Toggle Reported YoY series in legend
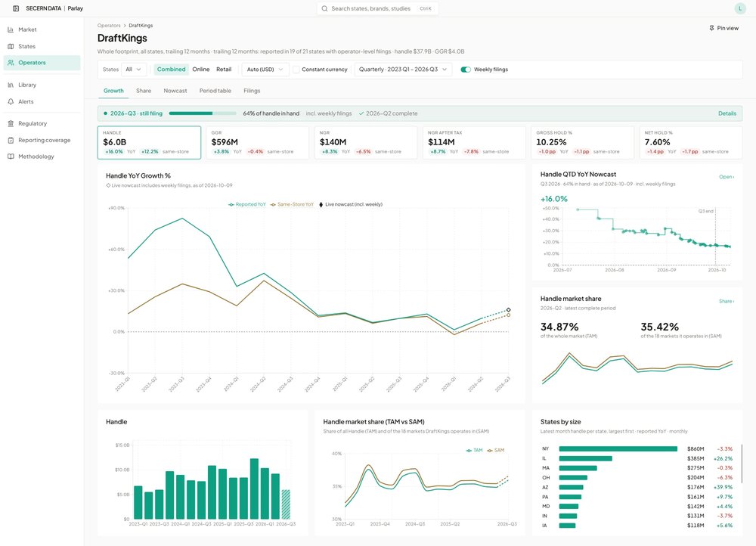The height and width of the screenshot is (546, 756). (x=247, y=204)
